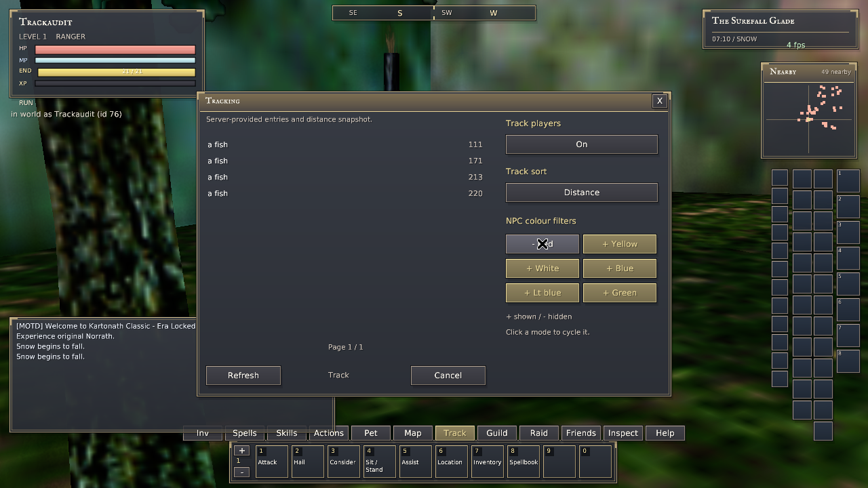Screen dimensions: 868x488
Task: Click the Track button beside Refresh
Action: click(x=338, y=375)
